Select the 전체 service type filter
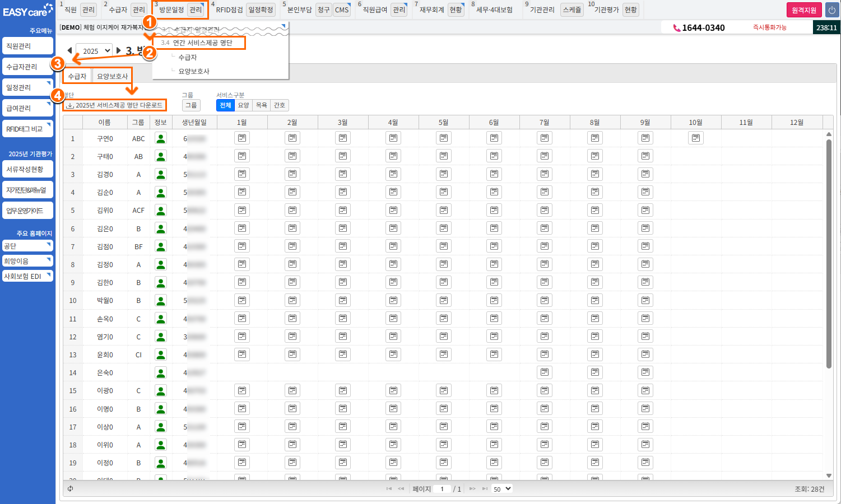The height and width of the screenshot is (504, 841). tap(225, 105)
